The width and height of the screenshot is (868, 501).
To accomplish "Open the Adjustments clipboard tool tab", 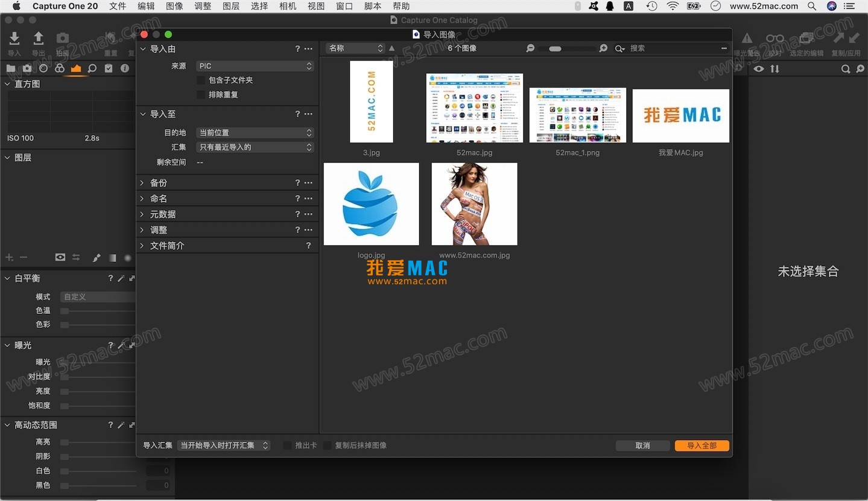I will pos(109,68).
